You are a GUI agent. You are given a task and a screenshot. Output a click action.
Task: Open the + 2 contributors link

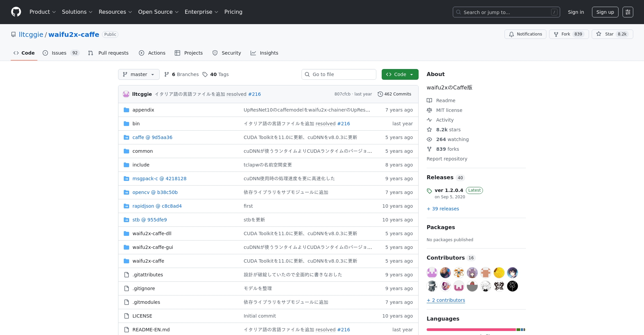tap(446, 300)
